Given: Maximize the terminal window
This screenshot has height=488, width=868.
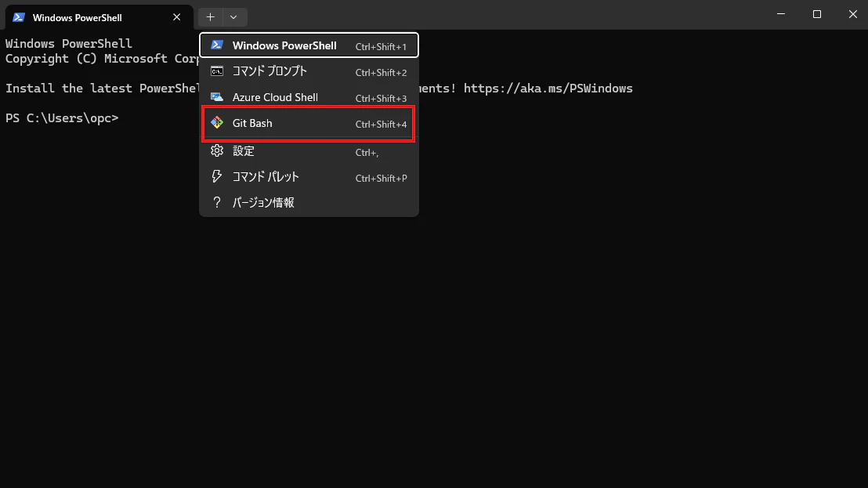Looking at the screenshot, I should pos(817,14).
